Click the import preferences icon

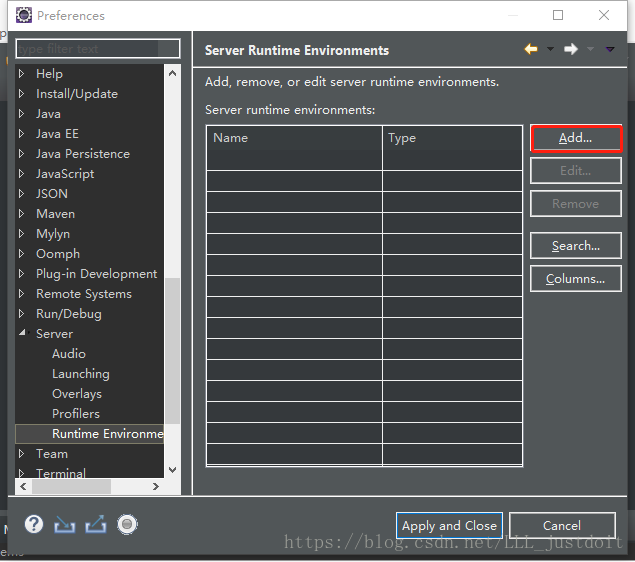[65, 524]
